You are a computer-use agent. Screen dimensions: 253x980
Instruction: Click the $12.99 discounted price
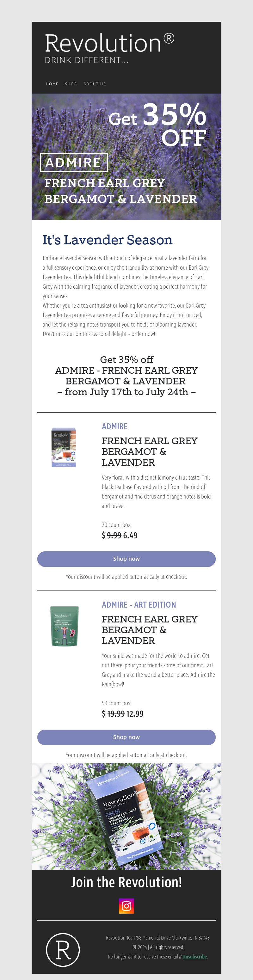pos(135,714)
